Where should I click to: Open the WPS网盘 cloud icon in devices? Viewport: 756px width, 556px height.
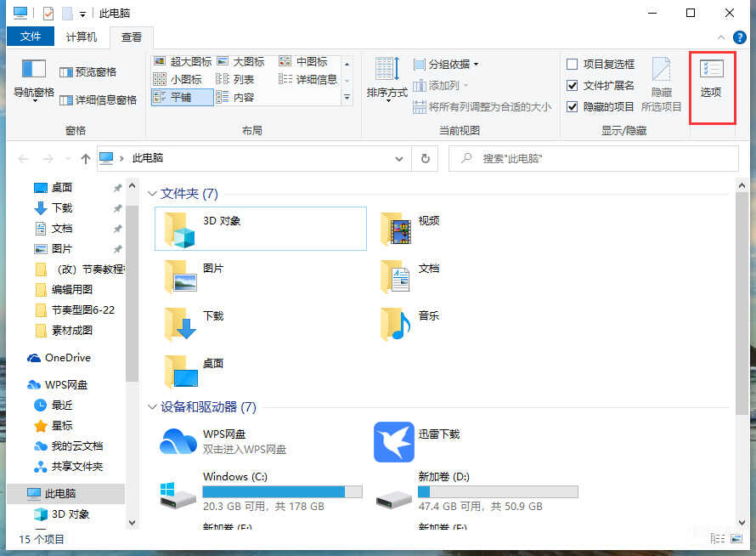tap(178, 442)
